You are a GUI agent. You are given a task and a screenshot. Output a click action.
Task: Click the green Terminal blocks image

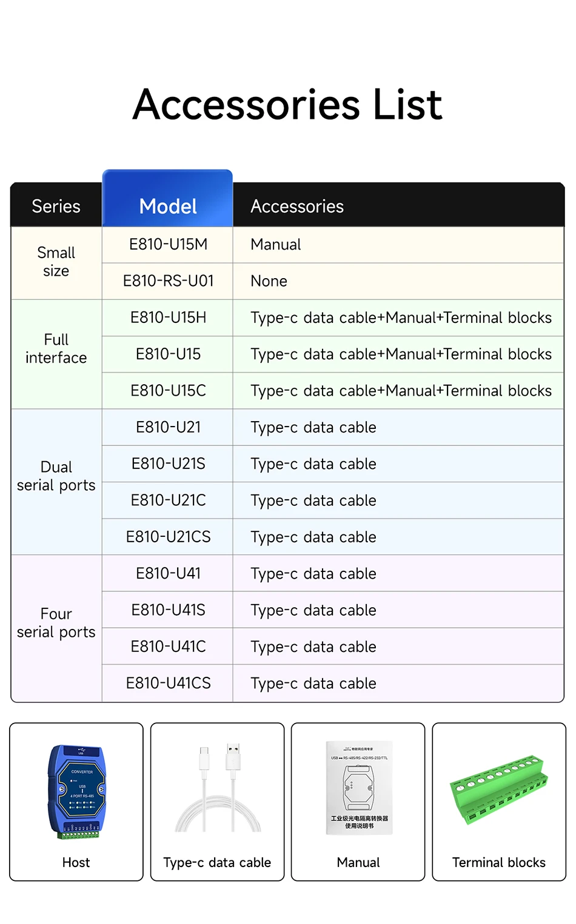(499, 789)
